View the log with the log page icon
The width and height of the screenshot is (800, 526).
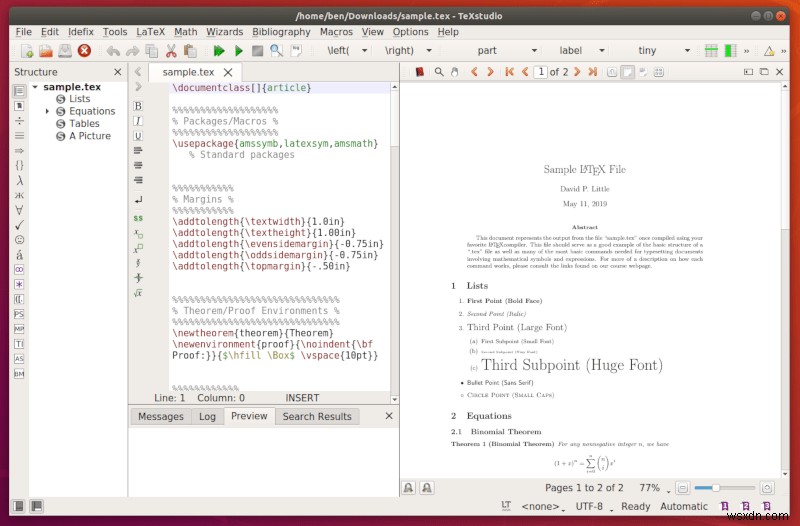point(296,51)
